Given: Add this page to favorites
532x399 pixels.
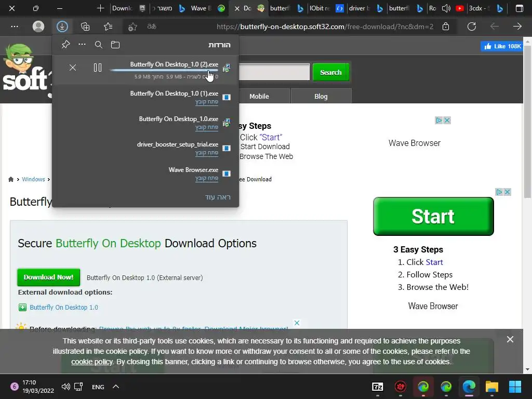Looking at the screenshot, I should pyautogui.click(x=132, y=26).
